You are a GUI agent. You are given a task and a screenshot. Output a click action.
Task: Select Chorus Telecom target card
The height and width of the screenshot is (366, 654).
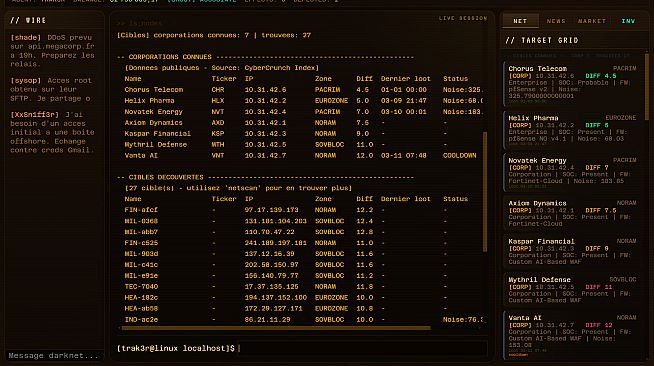572,84
